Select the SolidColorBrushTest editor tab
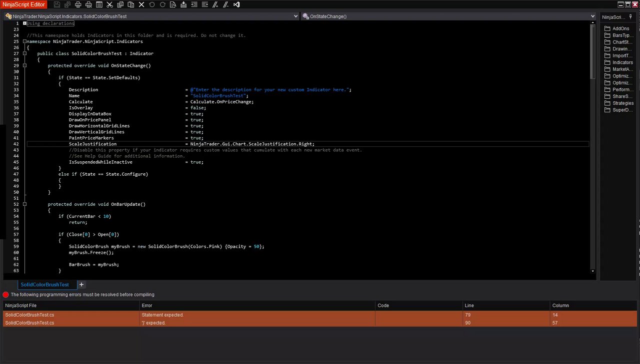The width and height of the screenshot is (640, 364). [45, 285]
